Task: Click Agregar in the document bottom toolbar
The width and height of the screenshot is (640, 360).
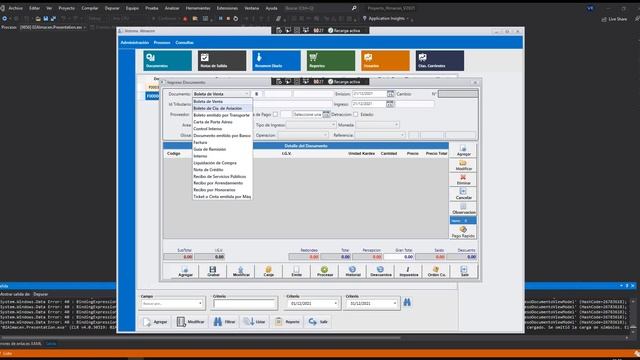Action: (185, 271)
